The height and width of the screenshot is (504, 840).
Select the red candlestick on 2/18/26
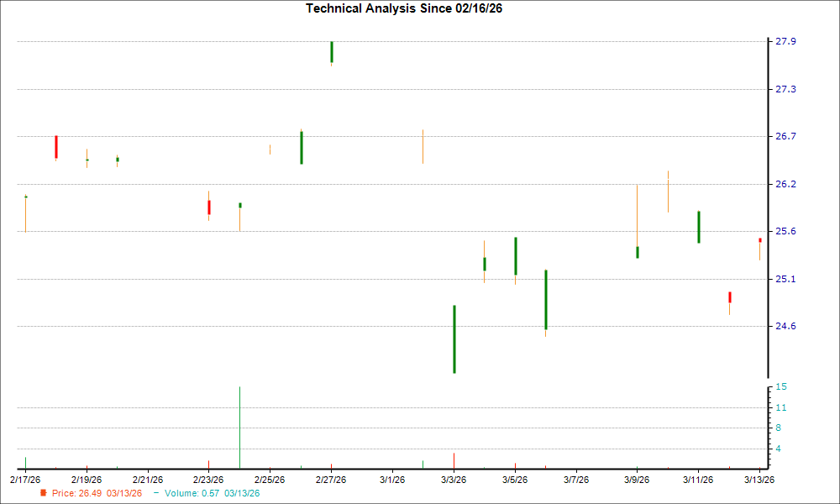point(55,145)
